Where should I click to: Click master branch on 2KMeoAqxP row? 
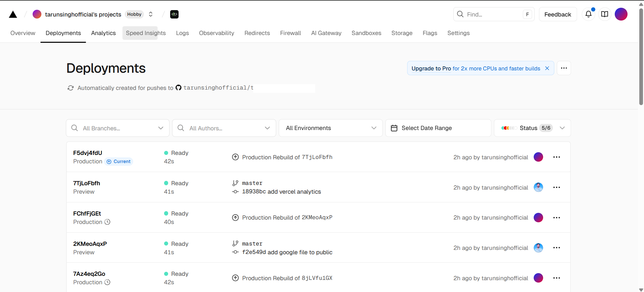(252, 244)
